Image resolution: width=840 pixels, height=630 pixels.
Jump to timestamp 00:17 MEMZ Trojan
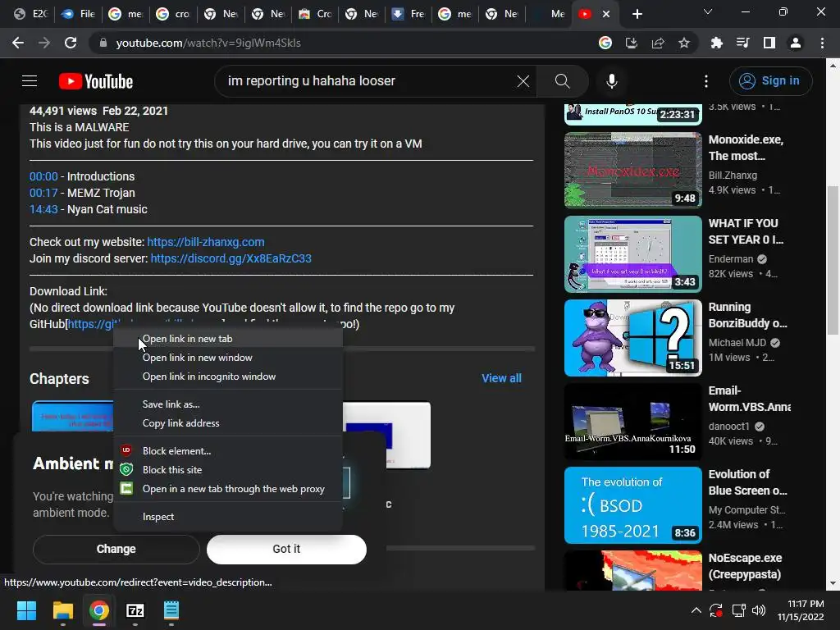(x=43, y=193)
